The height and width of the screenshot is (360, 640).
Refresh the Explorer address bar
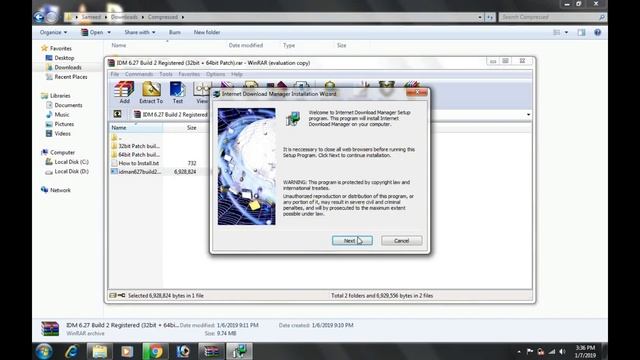490,17
